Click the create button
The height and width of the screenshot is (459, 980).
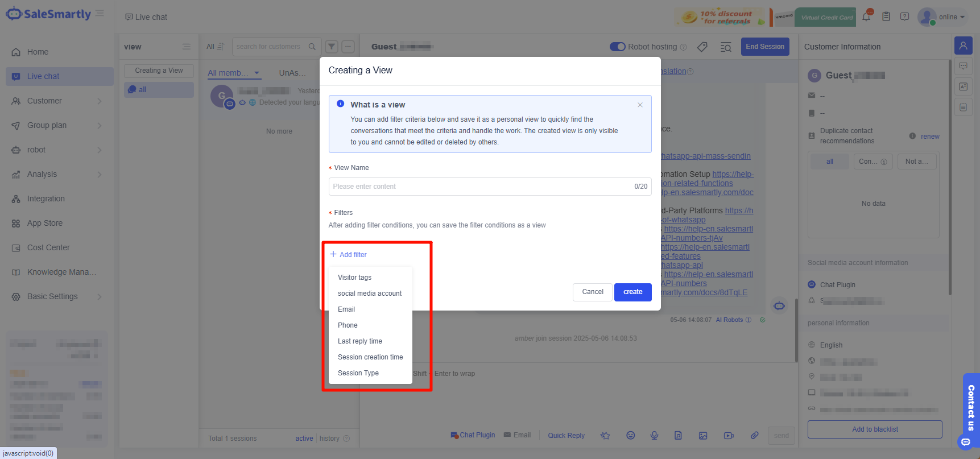(x=632, y=292)
